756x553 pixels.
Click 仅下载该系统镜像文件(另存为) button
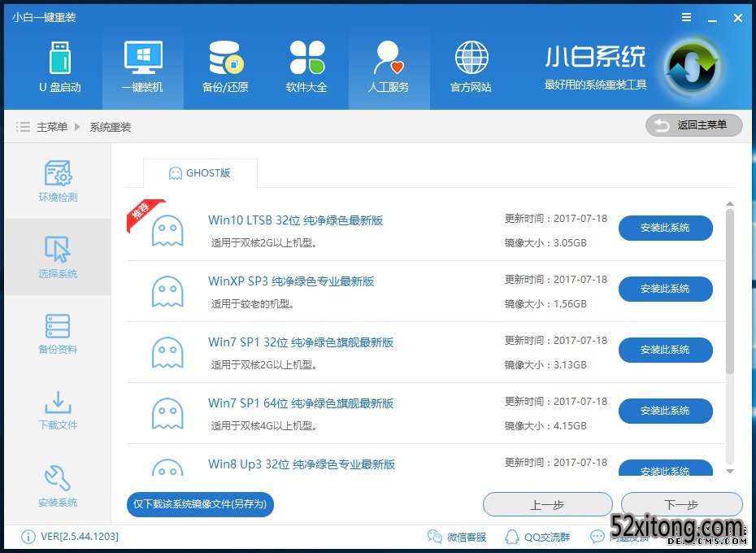coord(200,504)
